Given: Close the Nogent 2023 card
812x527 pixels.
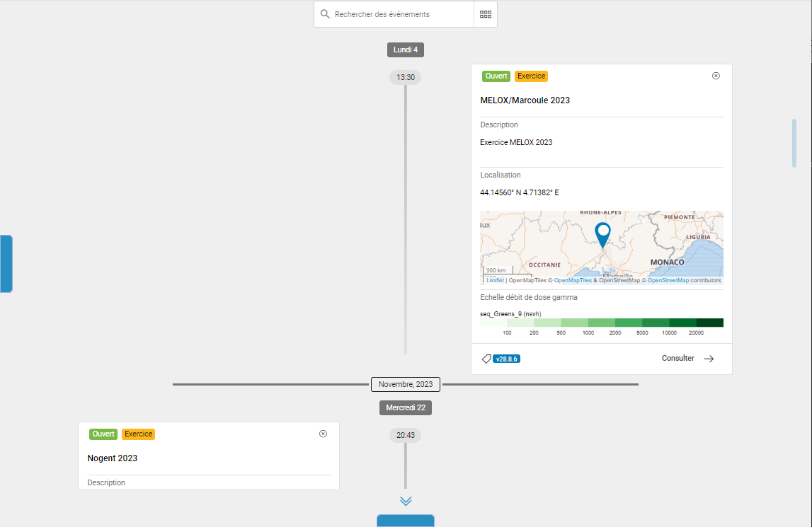Looking at the screenshot, I should pyautogui.click(x=323, y=434).
